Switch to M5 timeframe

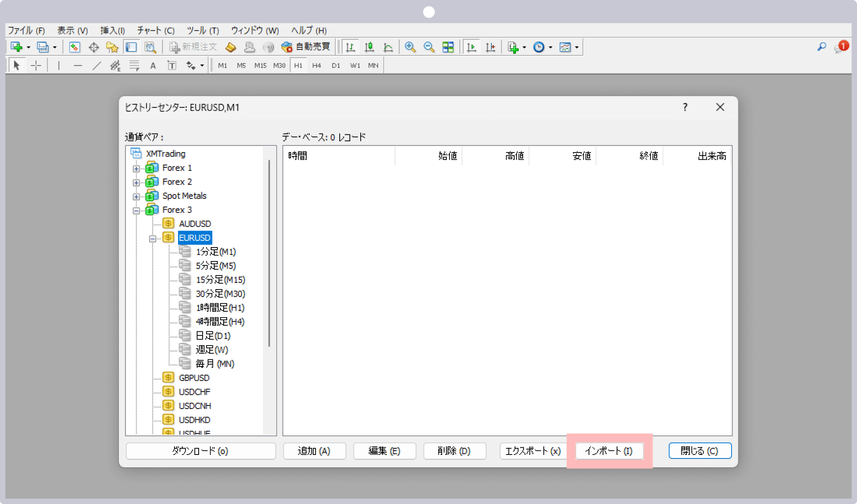[x=241, y=66]
